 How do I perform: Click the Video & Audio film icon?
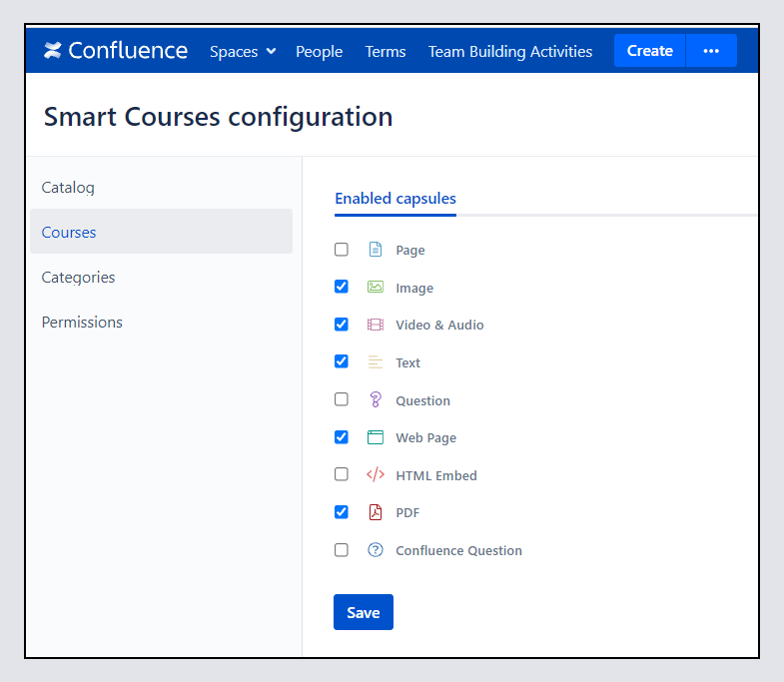[x=376, y=325]
